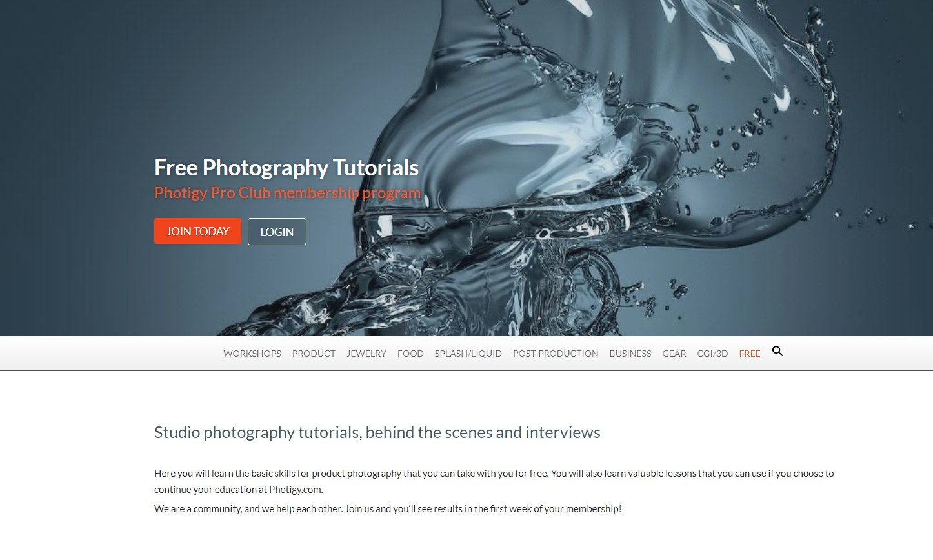This screenshot has height=560, width=933.
Task: Open the FOOD category
Action: [410, 354]
